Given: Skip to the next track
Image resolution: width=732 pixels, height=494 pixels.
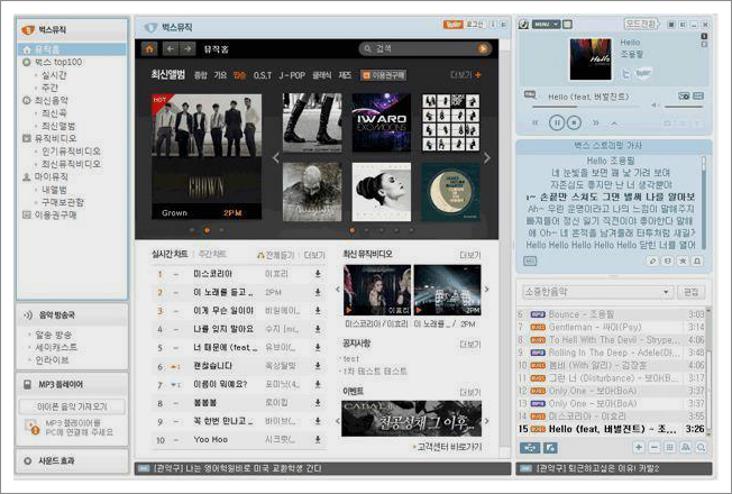Looking at the screenshot, I should pyautogui.click(x=596, y=123).
